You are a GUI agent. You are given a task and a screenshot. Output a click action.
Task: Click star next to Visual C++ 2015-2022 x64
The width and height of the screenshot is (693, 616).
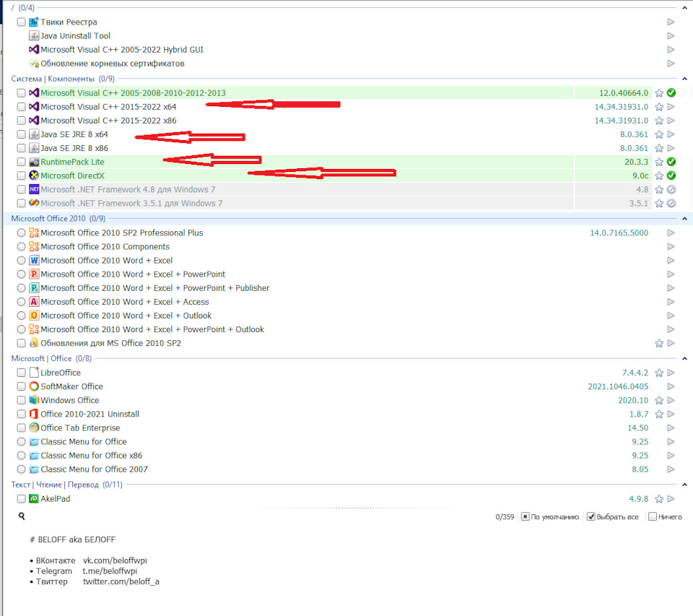[x=659, y=107]
